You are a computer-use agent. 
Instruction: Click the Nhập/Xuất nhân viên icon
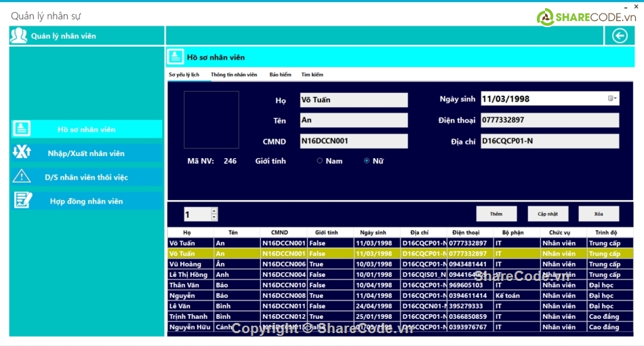point(22,153)
